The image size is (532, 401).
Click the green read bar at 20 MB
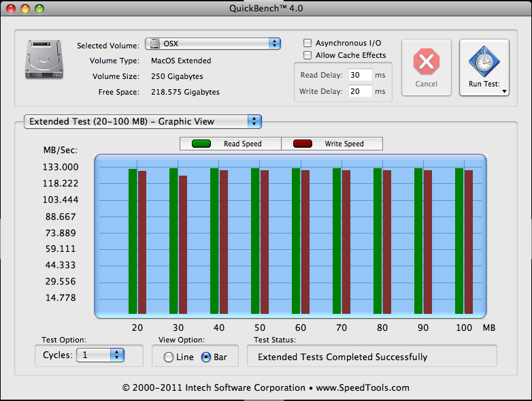point(133,241)
